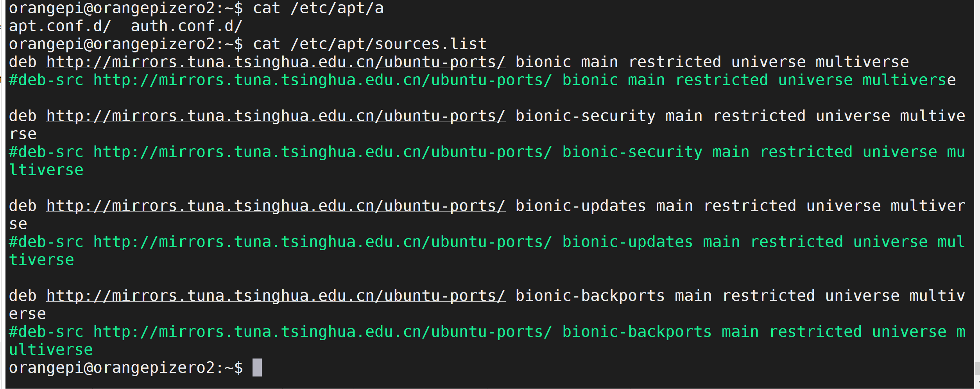Screen dimensions: 980x389
Task: Click the word bionic-backports in the white deb line
Action: tap(590, 296)
